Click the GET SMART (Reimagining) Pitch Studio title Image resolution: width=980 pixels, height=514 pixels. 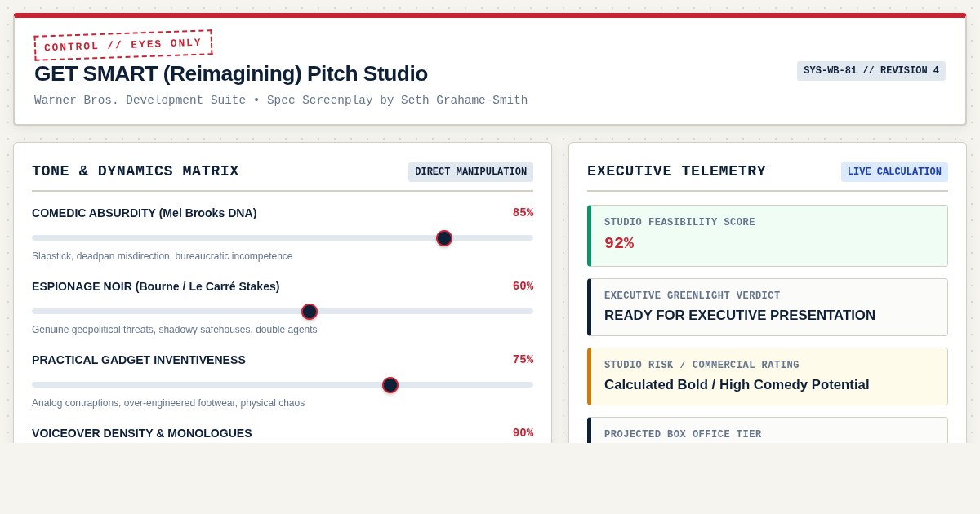[231, 73]
